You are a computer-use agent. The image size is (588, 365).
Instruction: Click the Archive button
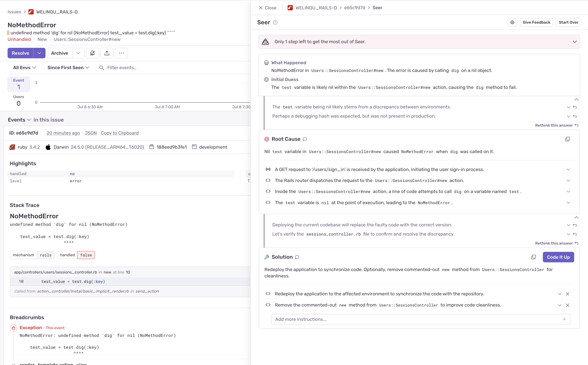pos(59,53)
